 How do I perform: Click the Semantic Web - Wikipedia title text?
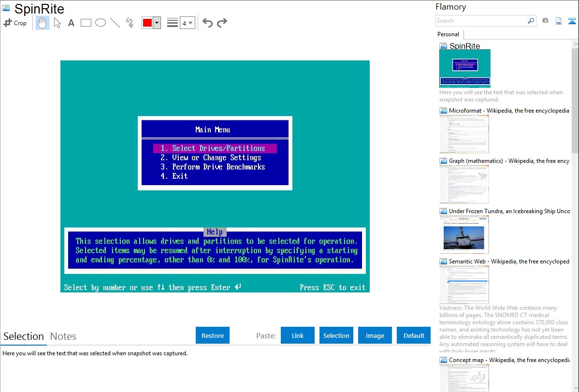[509, 261]
